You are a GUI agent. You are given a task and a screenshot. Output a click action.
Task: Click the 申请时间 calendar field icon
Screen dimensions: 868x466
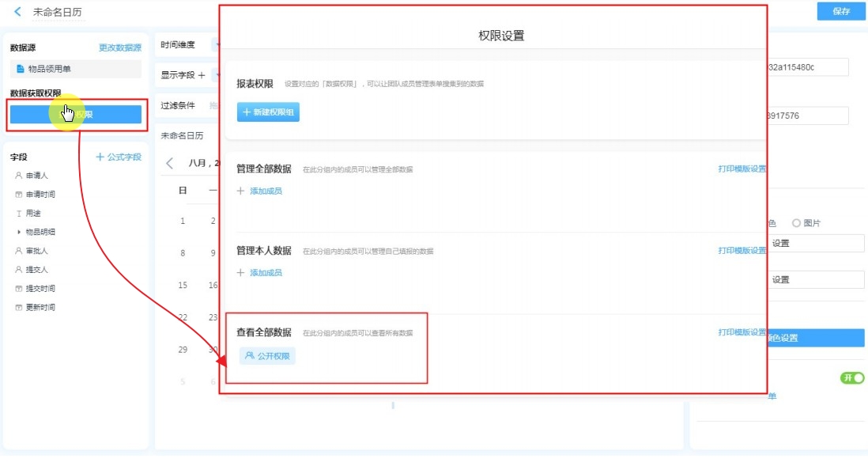pos(18,195)
